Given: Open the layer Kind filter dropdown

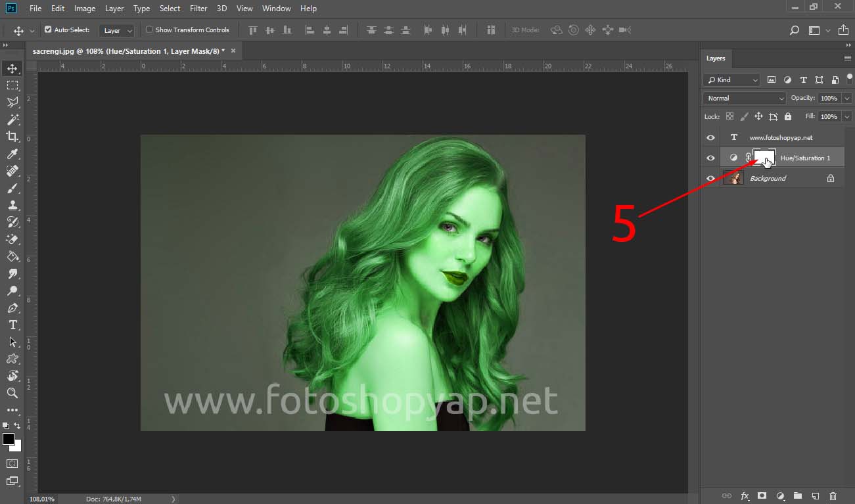Looking at the screenshot, I should 731,80.
